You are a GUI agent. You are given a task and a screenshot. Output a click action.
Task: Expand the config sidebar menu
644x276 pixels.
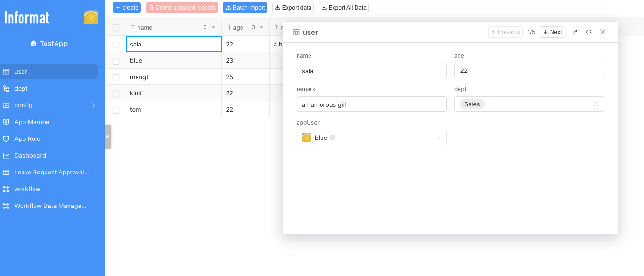pyautogui.click(x=93, y=105)
